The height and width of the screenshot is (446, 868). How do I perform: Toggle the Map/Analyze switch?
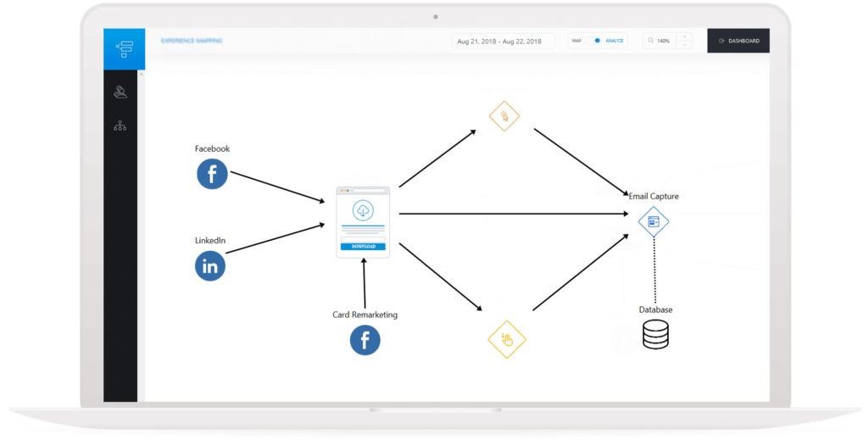(x=593, y=41)
